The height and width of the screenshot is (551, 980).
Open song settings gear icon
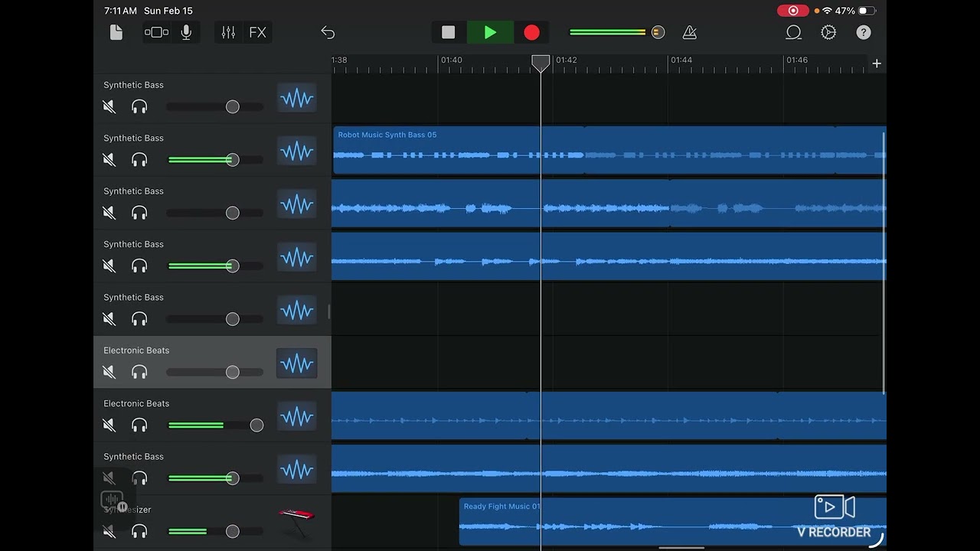[828, 32]
